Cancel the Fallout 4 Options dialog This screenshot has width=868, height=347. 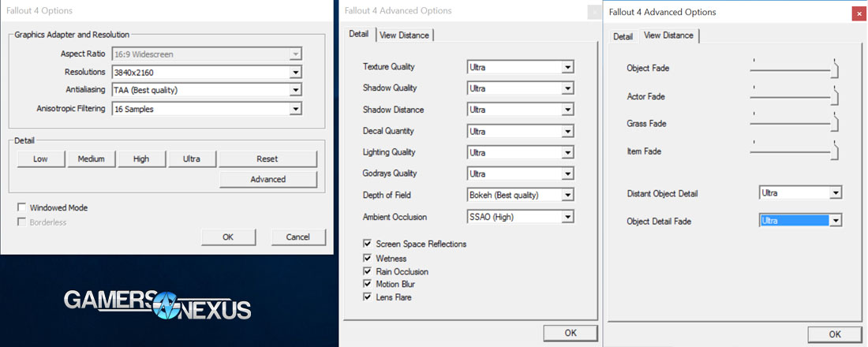pos(298,237)
